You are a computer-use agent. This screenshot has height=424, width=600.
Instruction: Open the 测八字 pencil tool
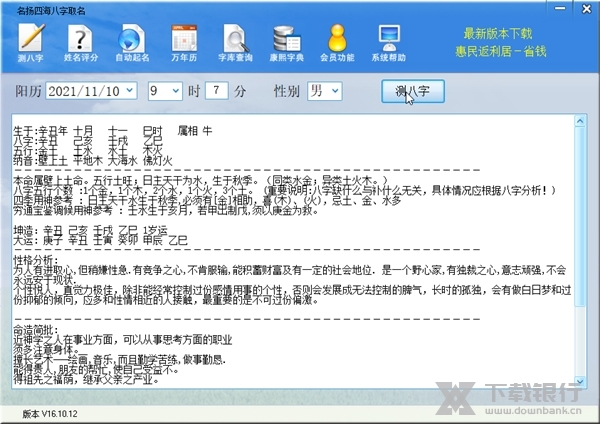click(31, 43)
